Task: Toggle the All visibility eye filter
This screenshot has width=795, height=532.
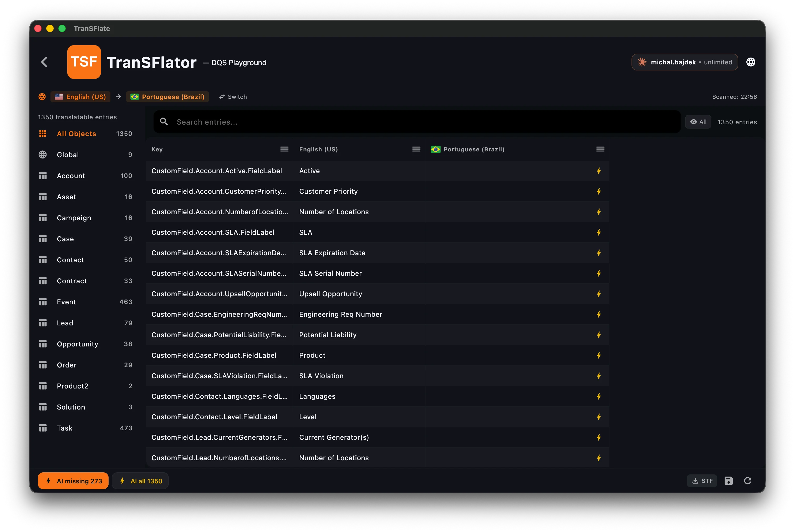Action: tap(698, 122)
